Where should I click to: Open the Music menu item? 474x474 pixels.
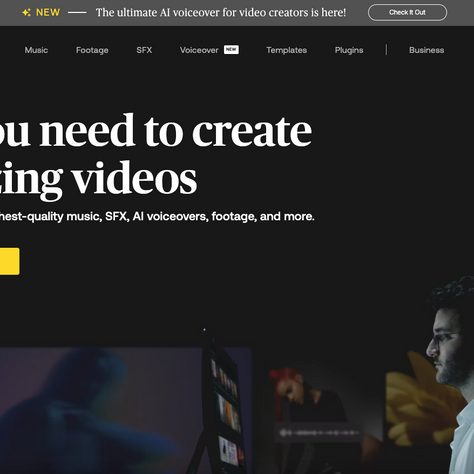point(36,50)
